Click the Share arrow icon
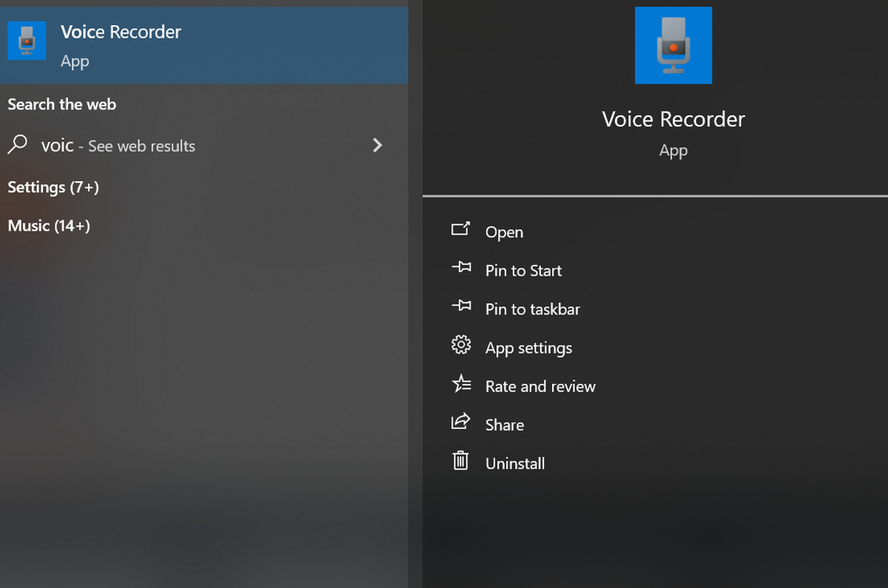888x588 pixels. 460,422
